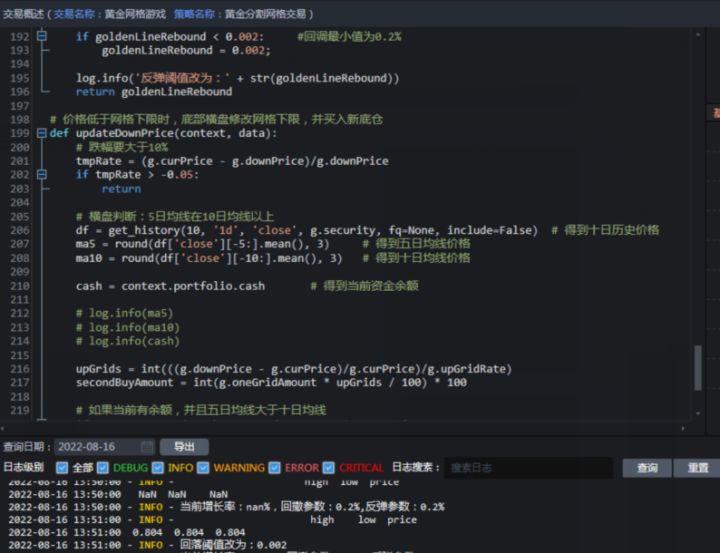Collapse code fold at line 192
This screenshot has width=720, height=553.
[x=42, y=35]
